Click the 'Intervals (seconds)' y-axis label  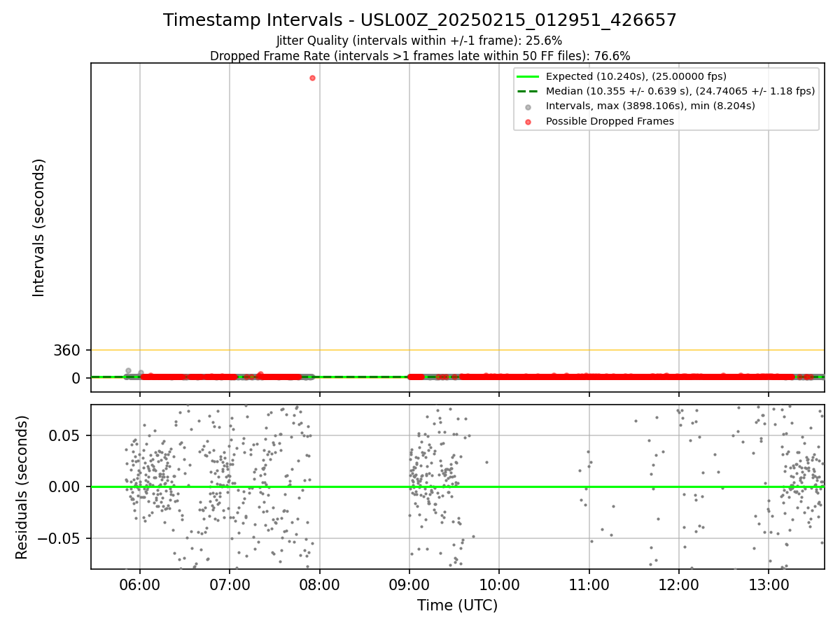(x=39, y=227)
